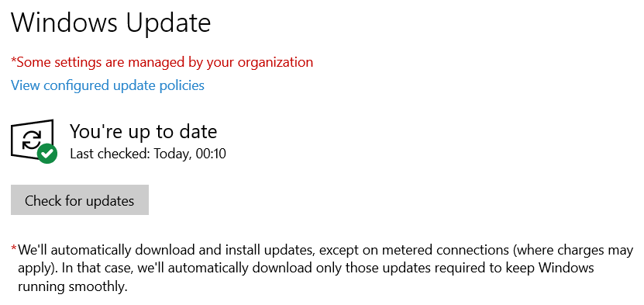The width and height of the screenshot is (644, 305).
Task: Click the running smoothly closing line
Action: [73, 286]
